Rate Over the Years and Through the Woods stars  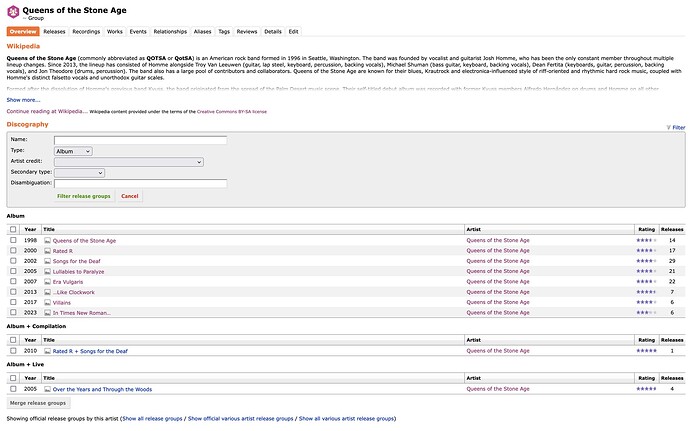click(x=646, y=389)
